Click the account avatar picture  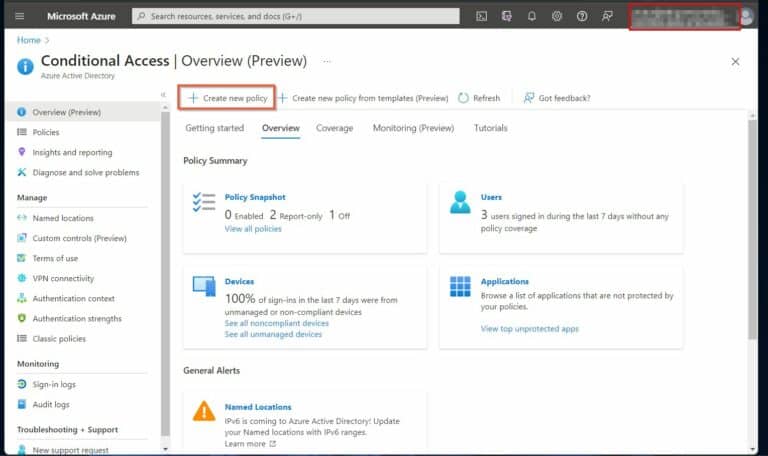747,17
